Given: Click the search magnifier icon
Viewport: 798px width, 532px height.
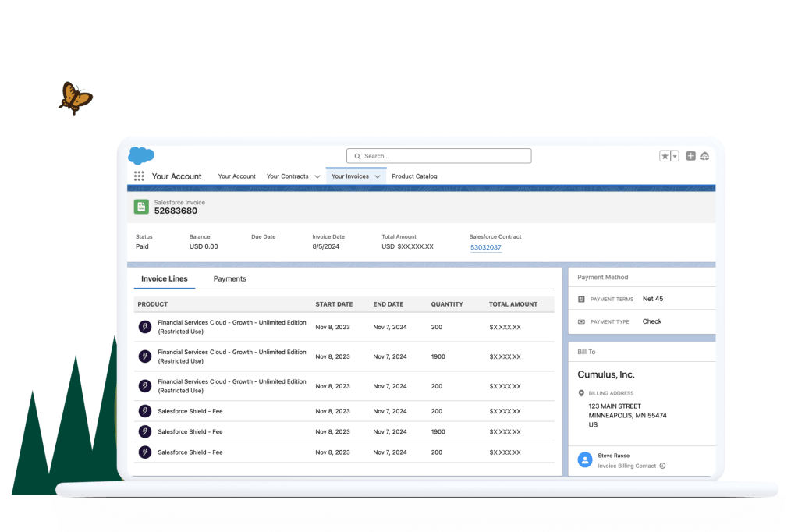Looking at the screenshot, I should (357, 156).
